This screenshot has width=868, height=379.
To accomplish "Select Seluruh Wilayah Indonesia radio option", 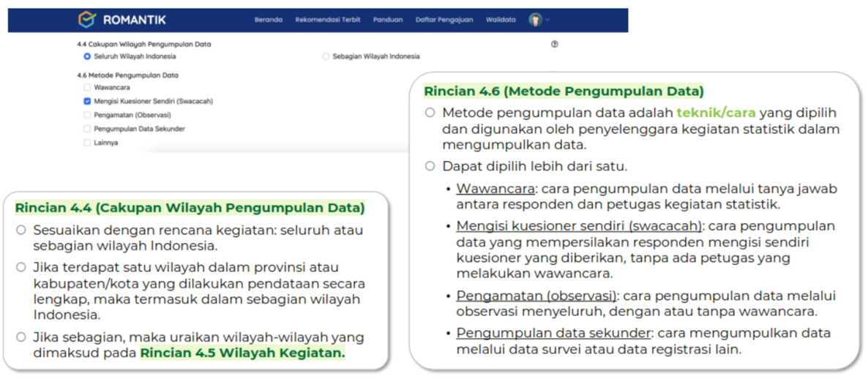I will [87, 56].
